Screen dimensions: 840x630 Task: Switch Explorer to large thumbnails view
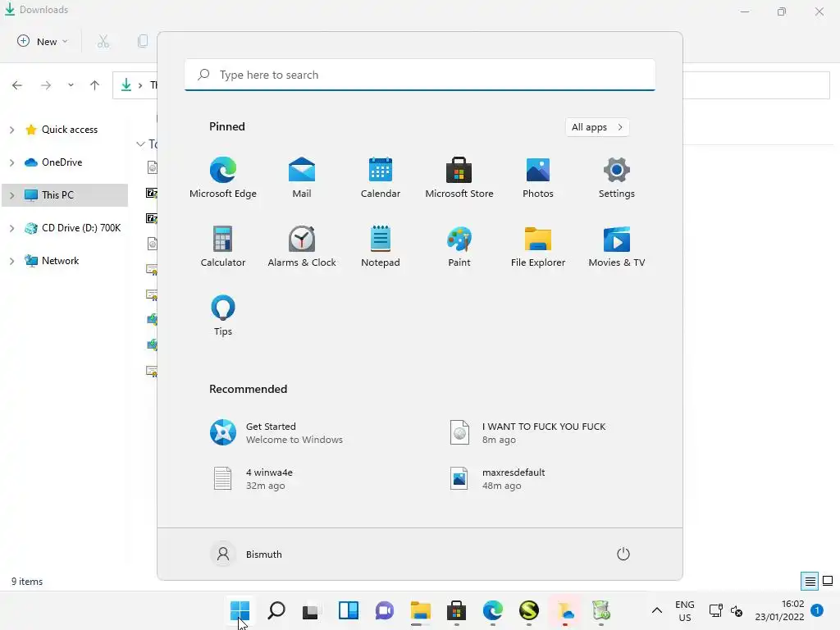click(x=828, y=582)
